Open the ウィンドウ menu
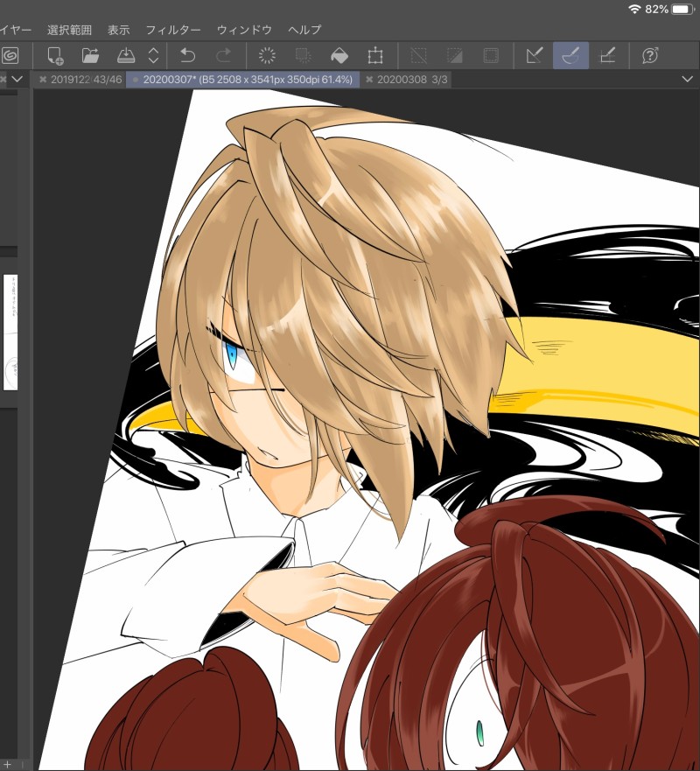Image resolution: width=700 pixels, height=771 pixels. click(x=244, y=30)
